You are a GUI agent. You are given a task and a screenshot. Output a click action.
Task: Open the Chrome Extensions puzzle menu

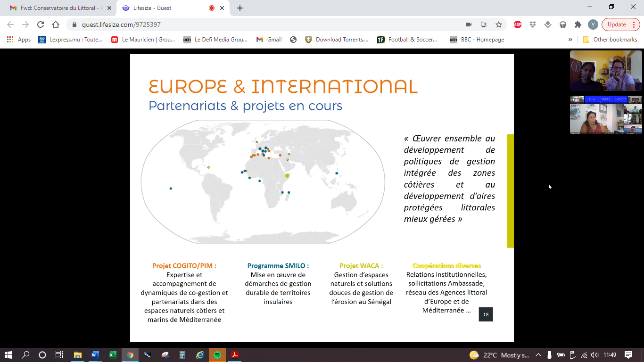578,25
